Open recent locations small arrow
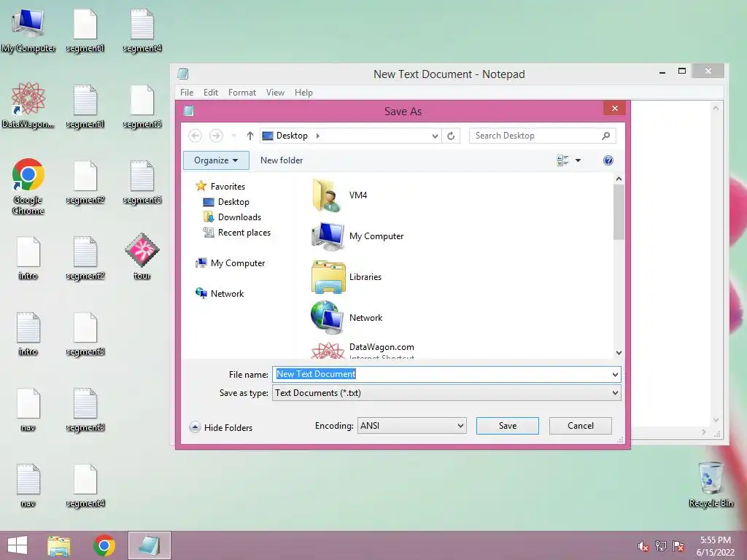 (x=234, y=136)
